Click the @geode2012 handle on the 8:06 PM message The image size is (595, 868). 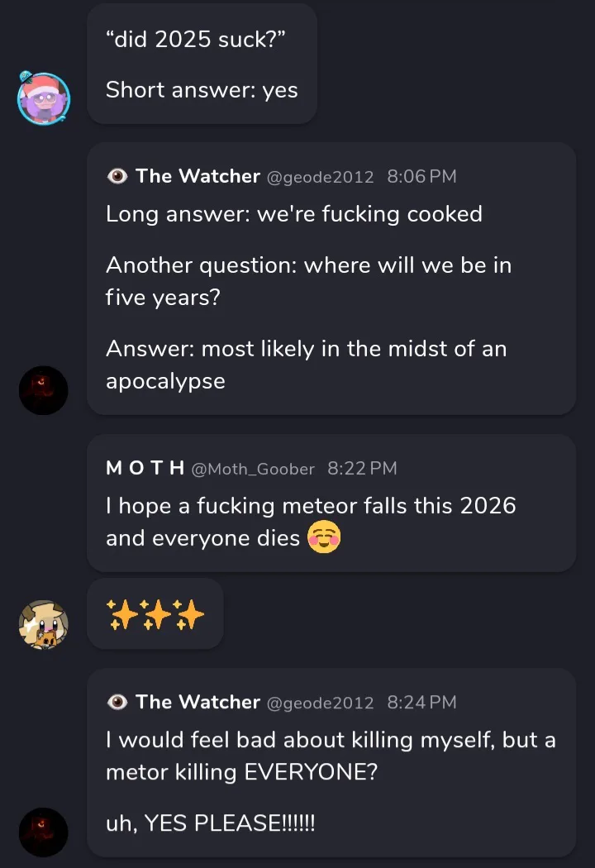coord(320,177)
